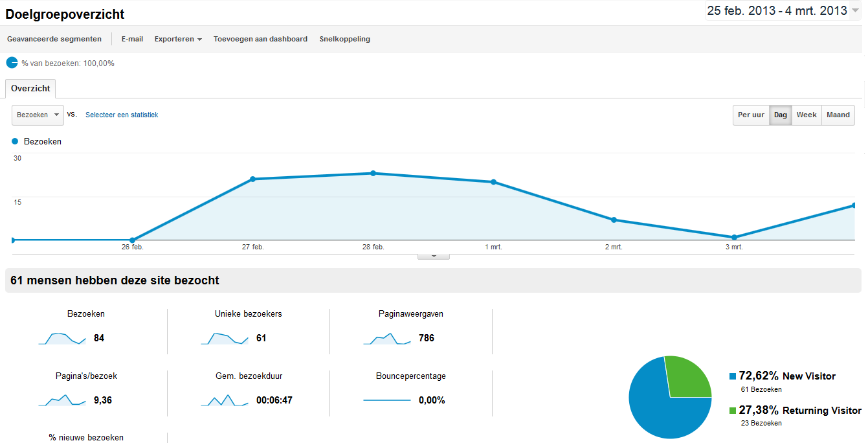Switch the chart to Maand view

click(x=838, y=115)
